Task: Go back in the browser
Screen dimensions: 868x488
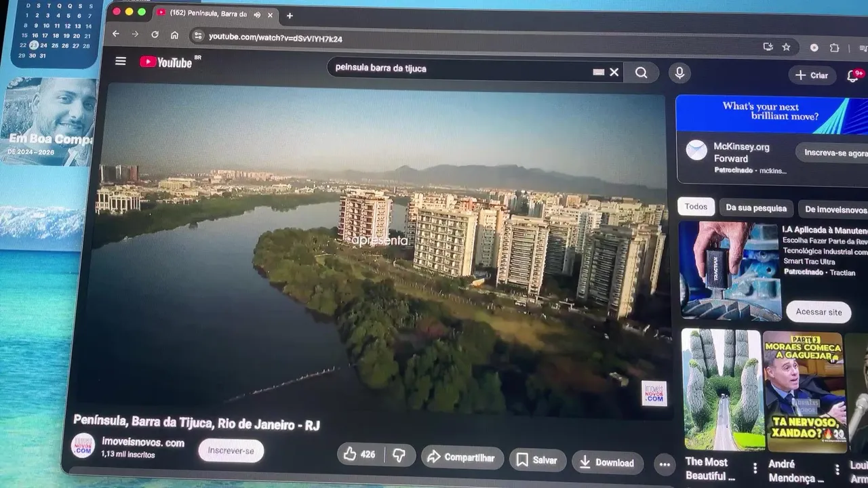Action: 116,34
